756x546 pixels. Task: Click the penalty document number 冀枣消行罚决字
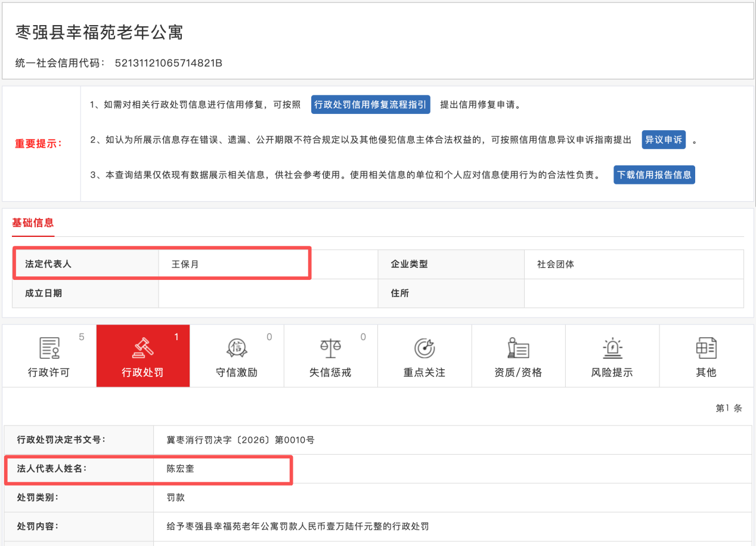point(240,440)
